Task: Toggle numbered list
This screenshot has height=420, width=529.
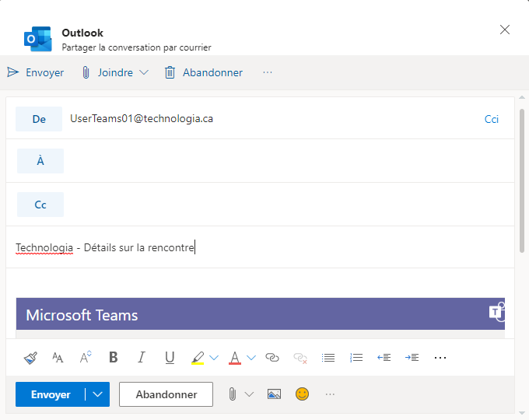Action: (x=356, y=358)
